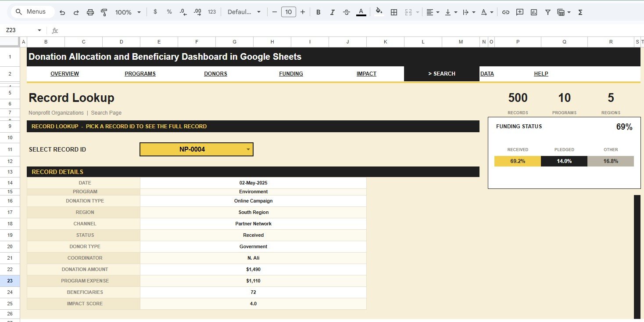Screen dimensions: 644x322
Task: Open vertical align dropdown
Action: tap(451, 12)
